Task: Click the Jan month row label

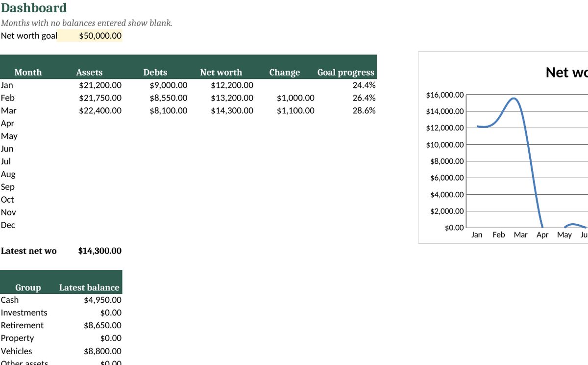Action: pyautogui.click(x=7, y=85)
